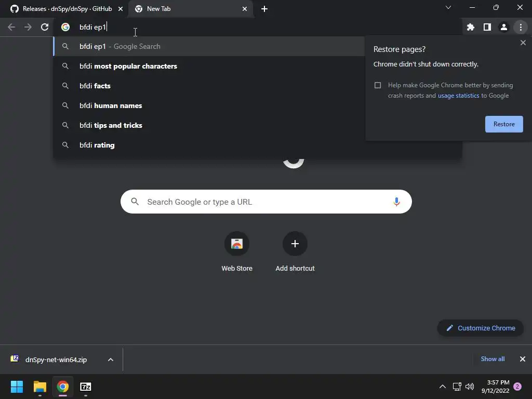Close the downloads bar
The height and width of the screenshot is (399, 532).
(523, 359)
